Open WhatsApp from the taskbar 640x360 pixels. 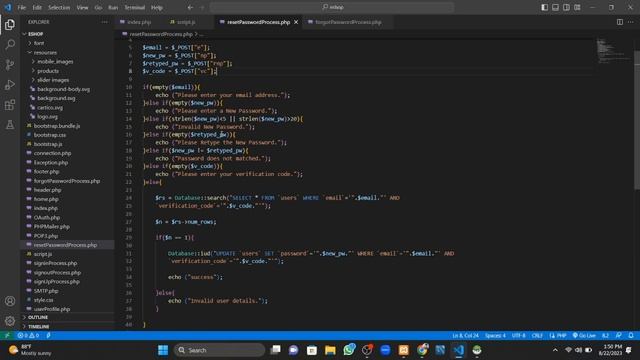[349, 350]
